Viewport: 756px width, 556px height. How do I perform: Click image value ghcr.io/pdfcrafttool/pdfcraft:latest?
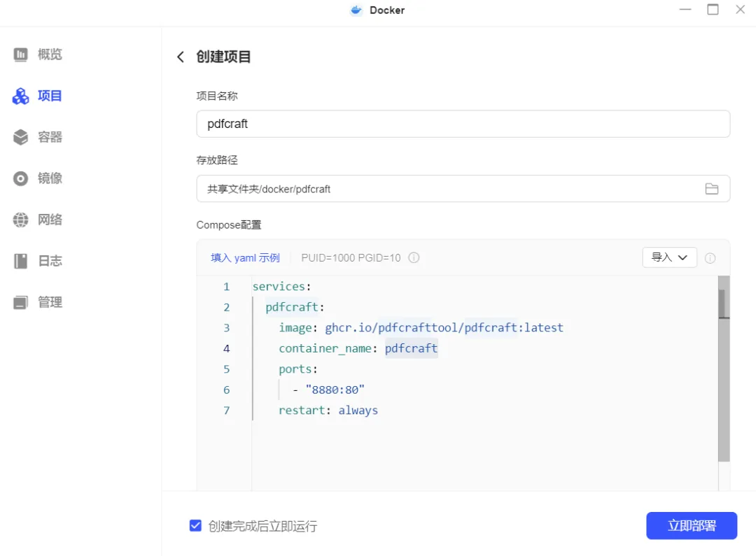444,327
